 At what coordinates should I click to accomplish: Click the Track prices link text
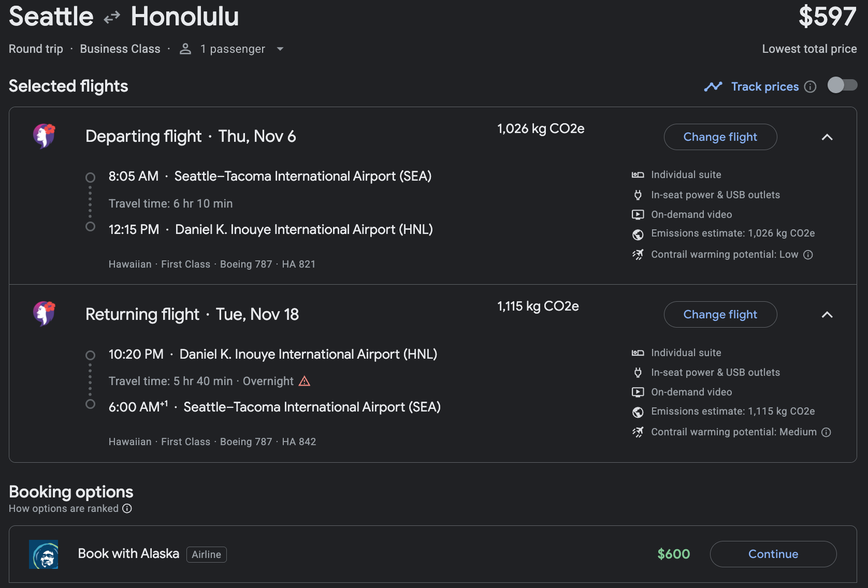point(765,86)
